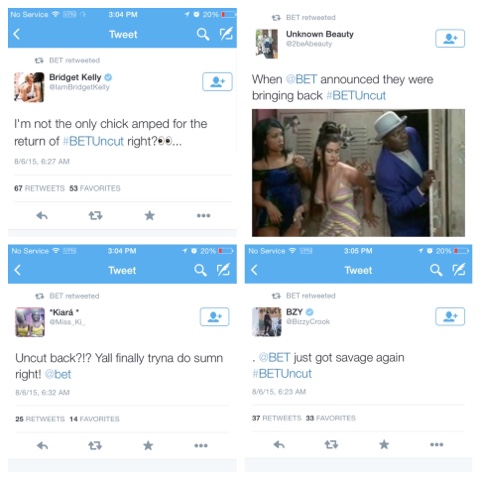Open @BET mention in BZY tweet
The height and width of the screenshot is (480, 480).
275,357
